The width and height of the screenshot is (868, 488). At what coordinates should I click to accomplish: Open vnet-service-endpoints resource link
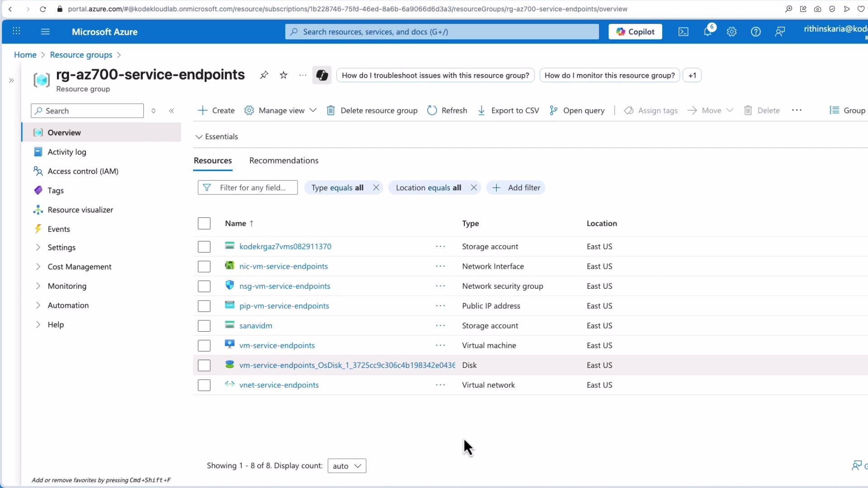[x=279, y=385]
